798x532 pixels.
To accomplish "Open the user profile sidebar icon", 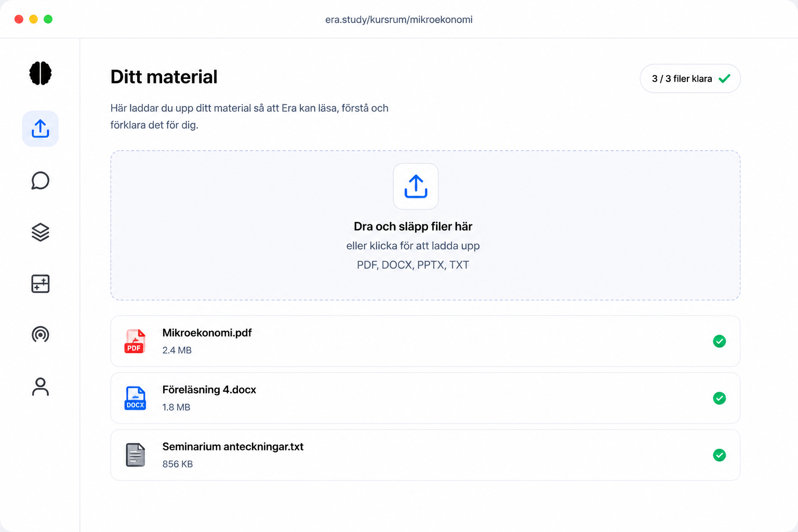I will coord(41,387).
